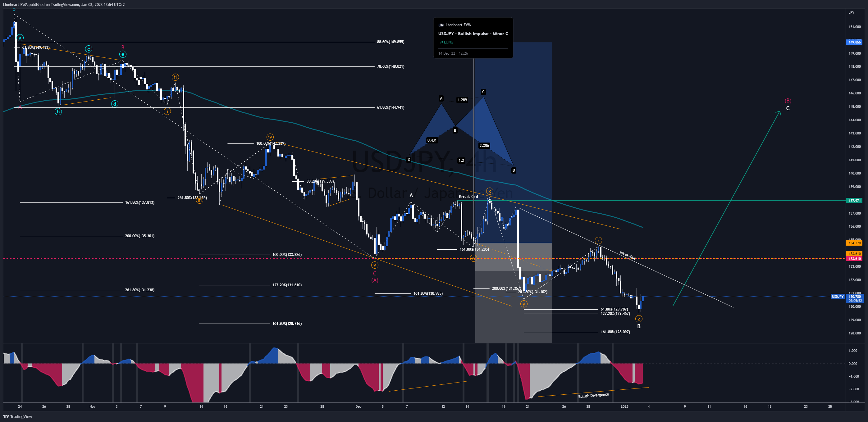Click the XABCD pattern 'D' point label
The image size is (868, 422).
(514, 170)
